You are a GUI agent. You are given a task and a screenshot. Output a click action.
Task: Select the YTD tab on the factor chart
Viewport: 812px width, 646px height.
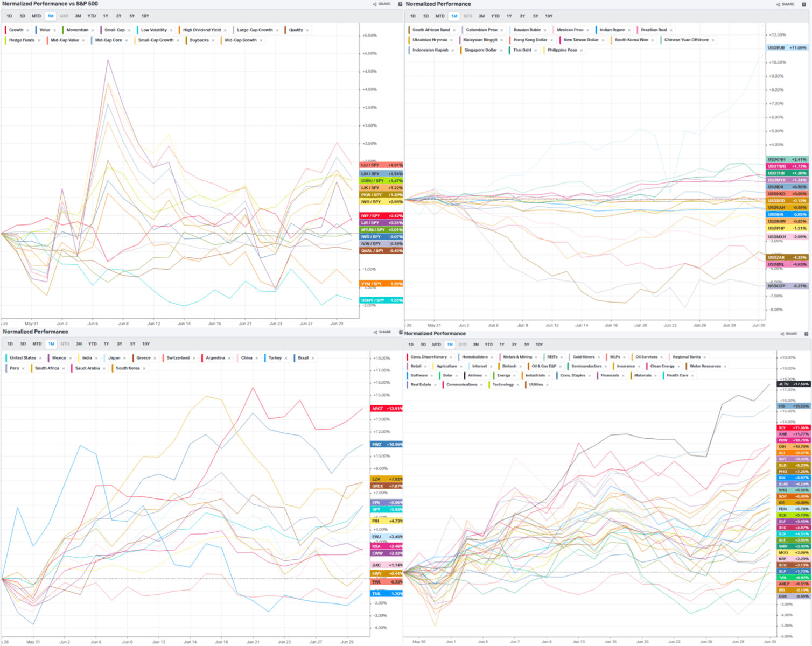click(x=92, y=16)
